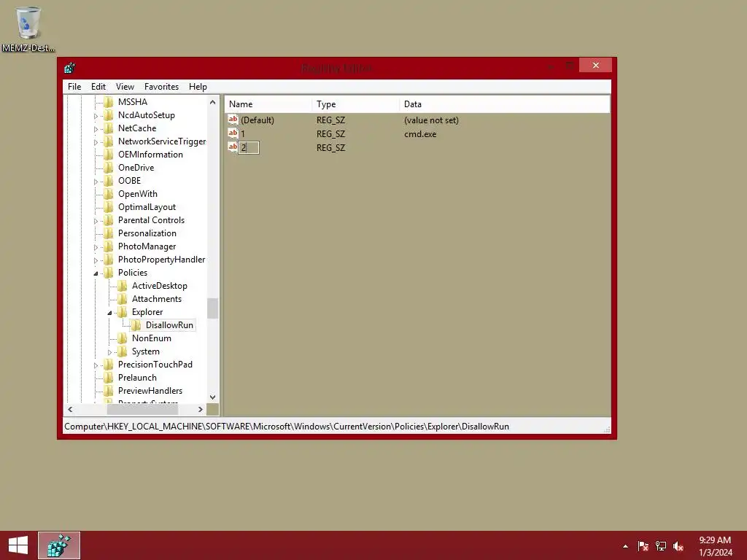747x560 pixels.
Task: Expand the PhotoPropertyHandler key
Action: coord(96,260)
